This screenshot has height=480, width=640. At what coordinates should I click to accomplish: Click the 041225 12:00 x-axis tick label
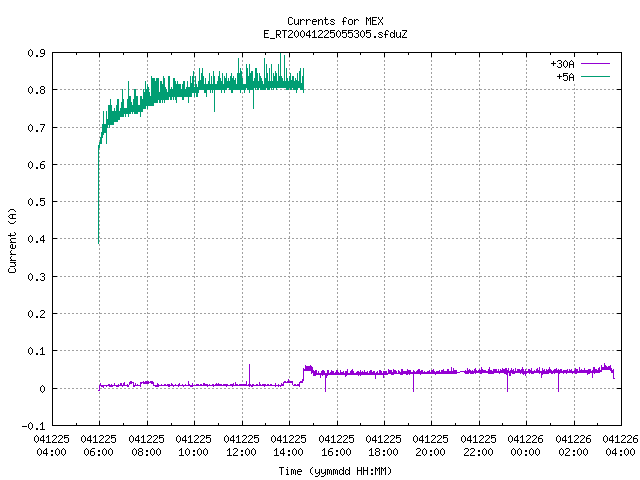[241, 446]
